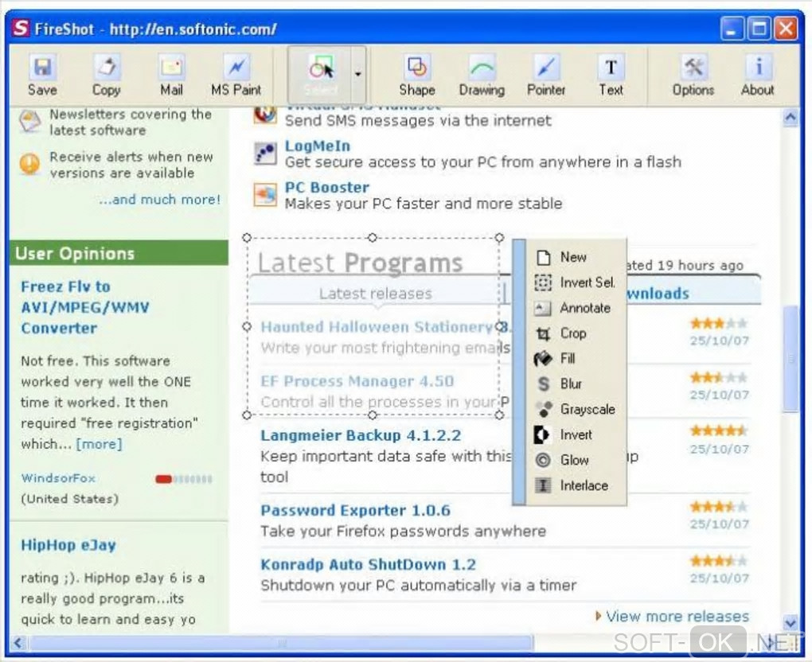Click the bottom-left selection handle

point(247,415)
